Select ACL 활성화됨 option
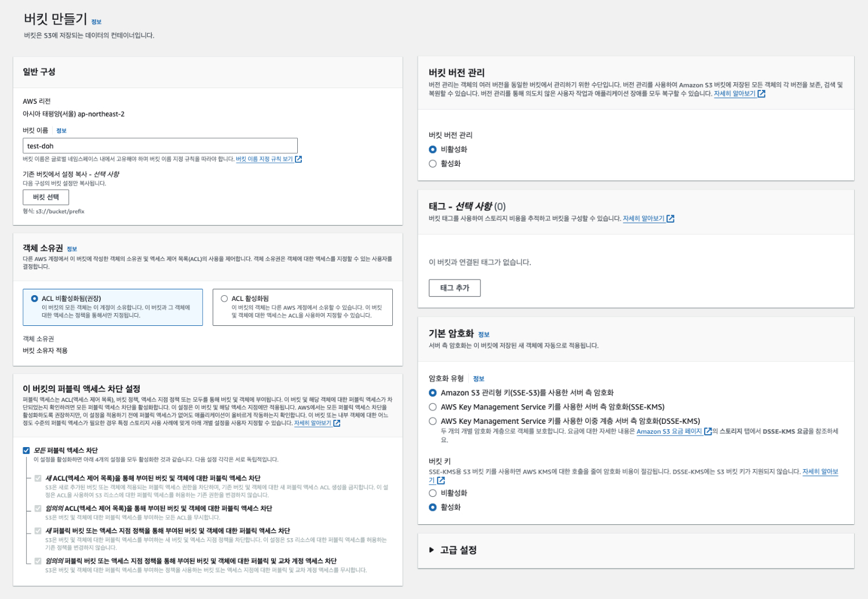This screenshot has height=599, width=868. click(x=224, y=299)
